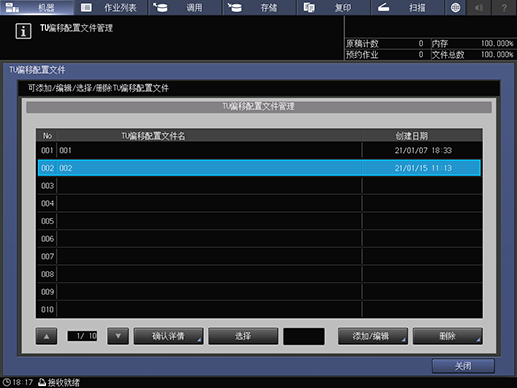Select empty row 003
This screenshot has width=517, height=388.
[x=259, y=186]
